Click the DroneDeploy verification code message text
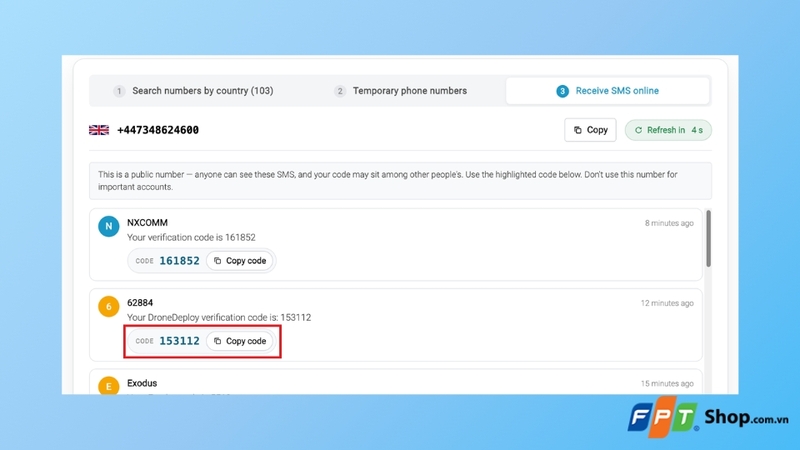The width and height of the screenshot is (800, 450). (219, 317)
